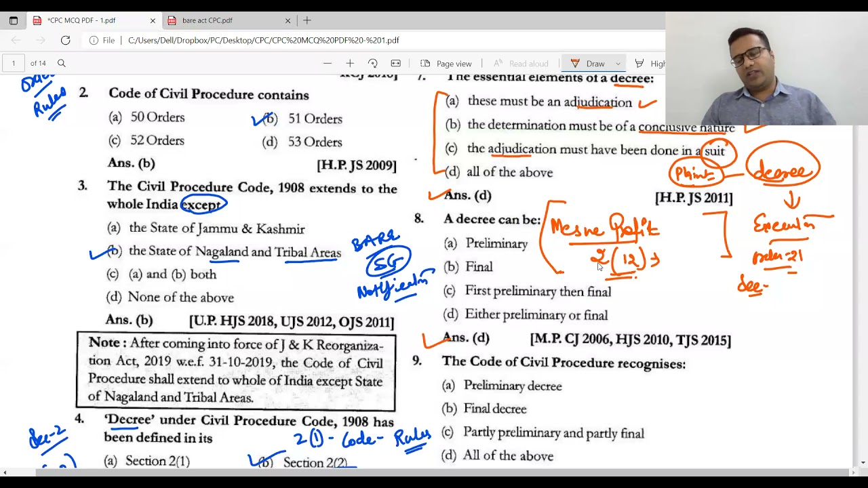Viewport: 868px width, 488px height.
Task: Close the CPC MCQ PDF - 1.pdf tab
Action: point(153,20)
